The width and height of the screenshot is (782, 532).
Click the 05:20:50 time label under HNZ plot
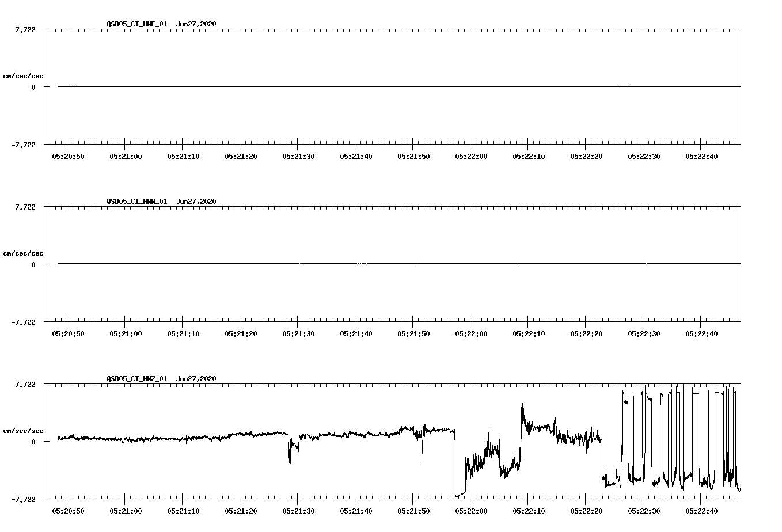tap(68, 511)
